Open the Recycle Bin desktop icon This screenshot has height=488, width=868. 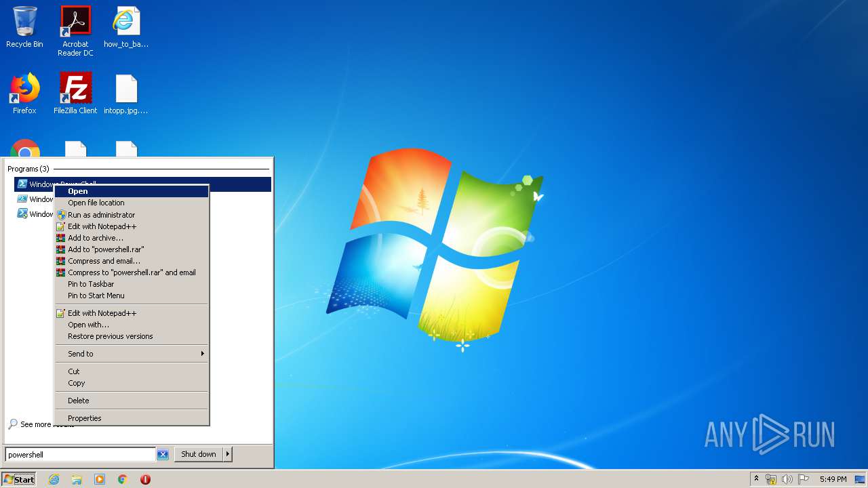(24, 27)
